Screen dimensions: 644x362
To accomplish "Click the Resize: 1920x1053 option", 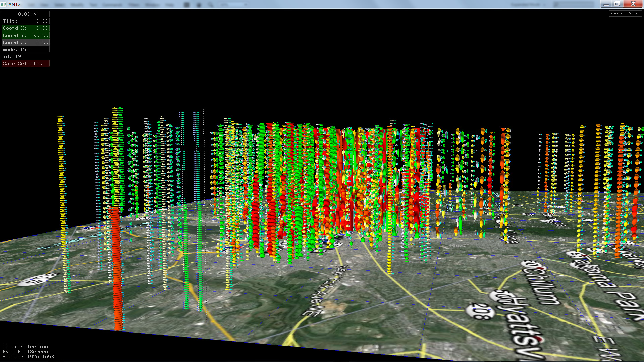I will (x=28, y=357).
